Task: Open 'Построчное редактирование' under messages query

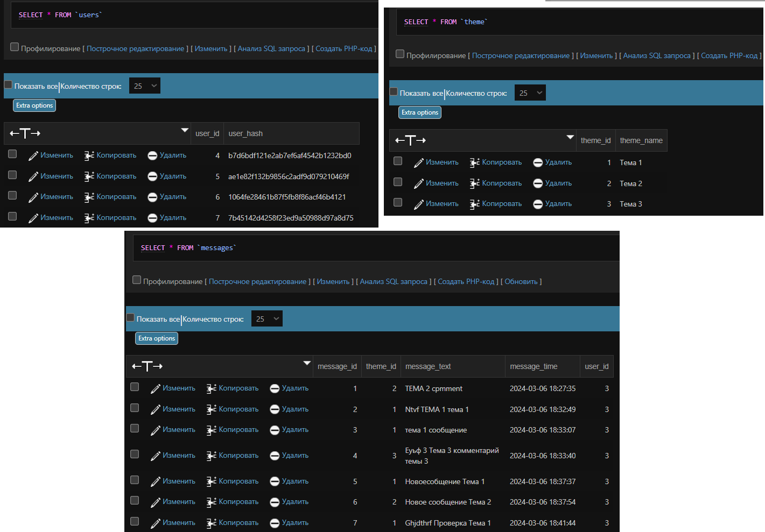Action: (x=258, y=281)
